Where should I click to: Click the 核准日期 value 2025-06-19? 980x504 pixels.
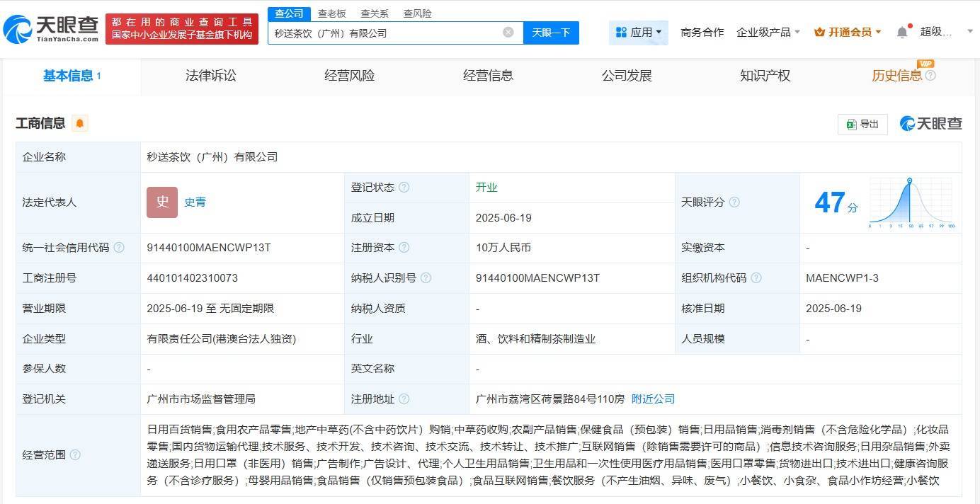(833, 309)
